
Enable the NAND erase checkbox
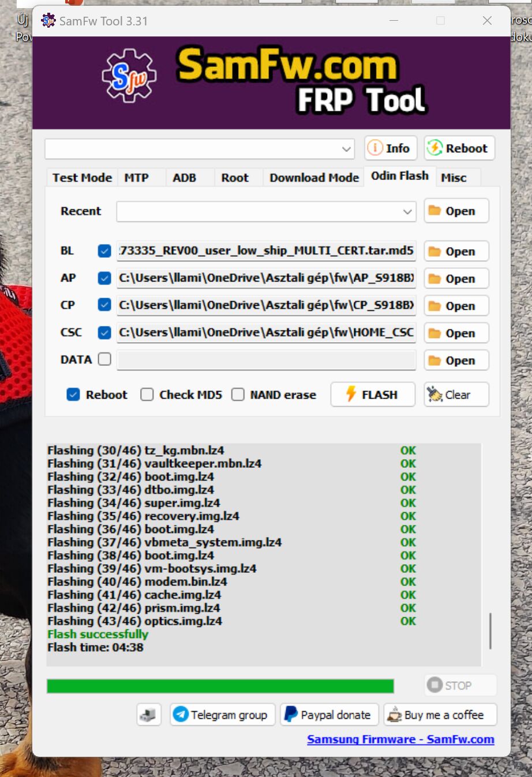pyautogui.click(x=238, y=395)
